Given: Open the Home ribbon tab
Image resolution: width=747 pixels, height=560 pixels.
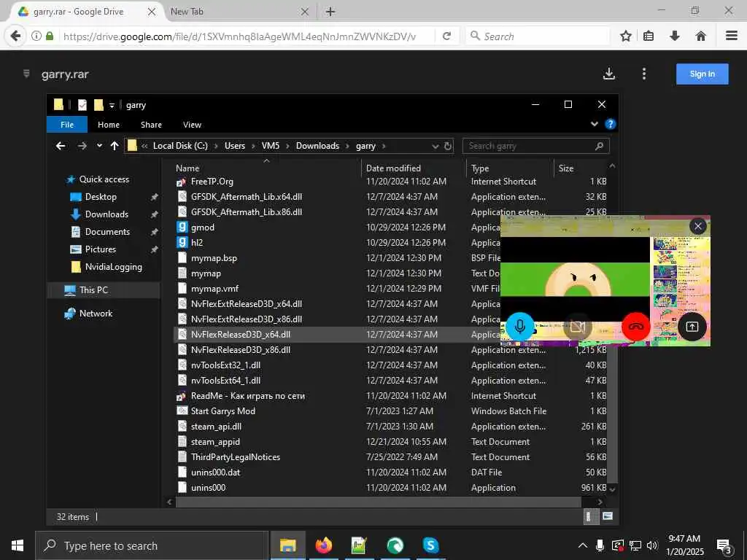Looking at the screenshot, I should point(109,125).
